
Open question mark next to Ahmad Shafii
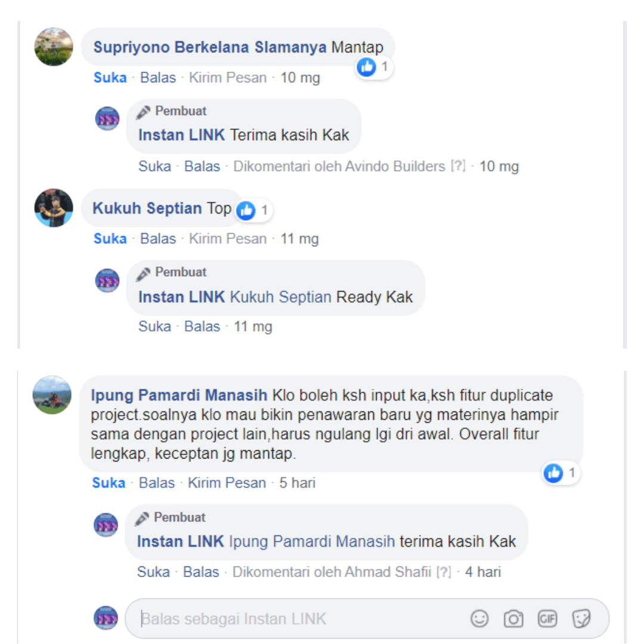point(444,572)
